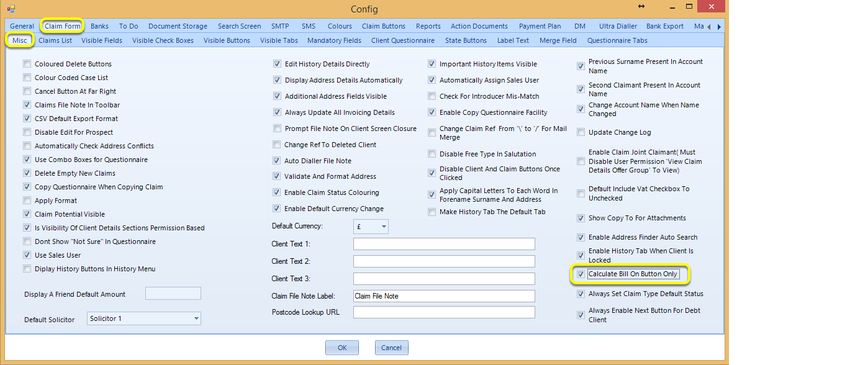Check Disable Free Type In Salutation
855x365 pixels.
pyautogui.click(x=432, y=154)
